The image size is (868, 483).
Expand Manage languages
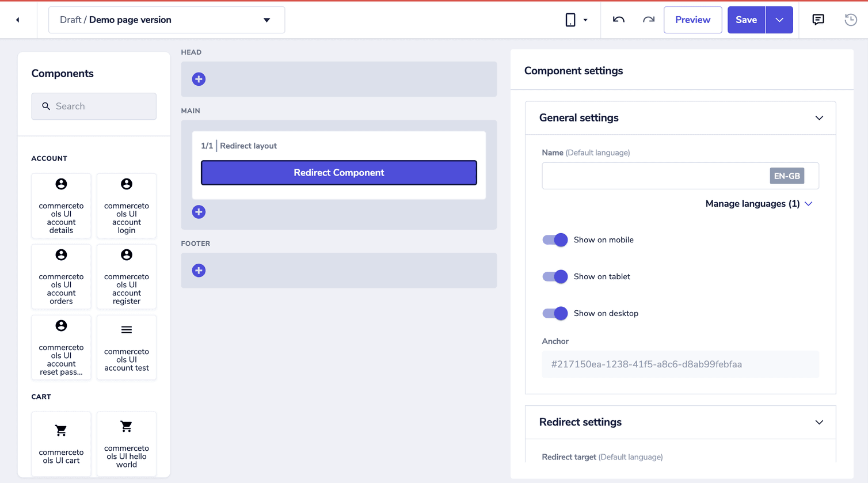coord(759,203)
